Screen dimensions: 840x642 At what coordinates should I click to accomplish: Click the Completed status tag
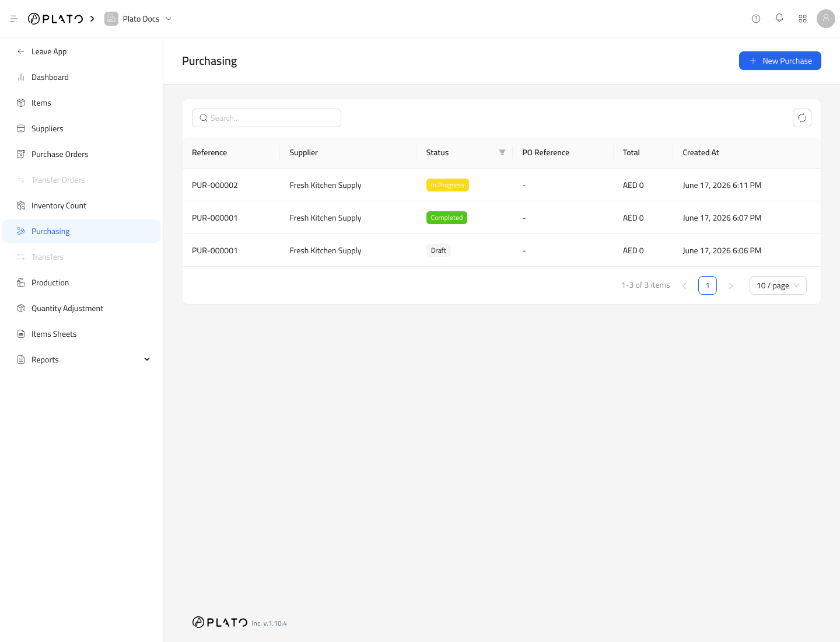coord(447,218)
